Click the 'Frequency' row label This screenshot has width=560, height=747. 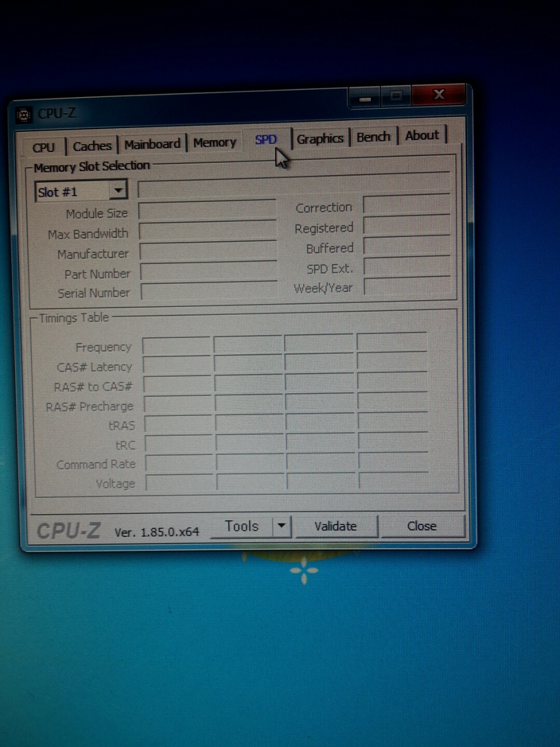pyautogui.click(x=104, y=347)
